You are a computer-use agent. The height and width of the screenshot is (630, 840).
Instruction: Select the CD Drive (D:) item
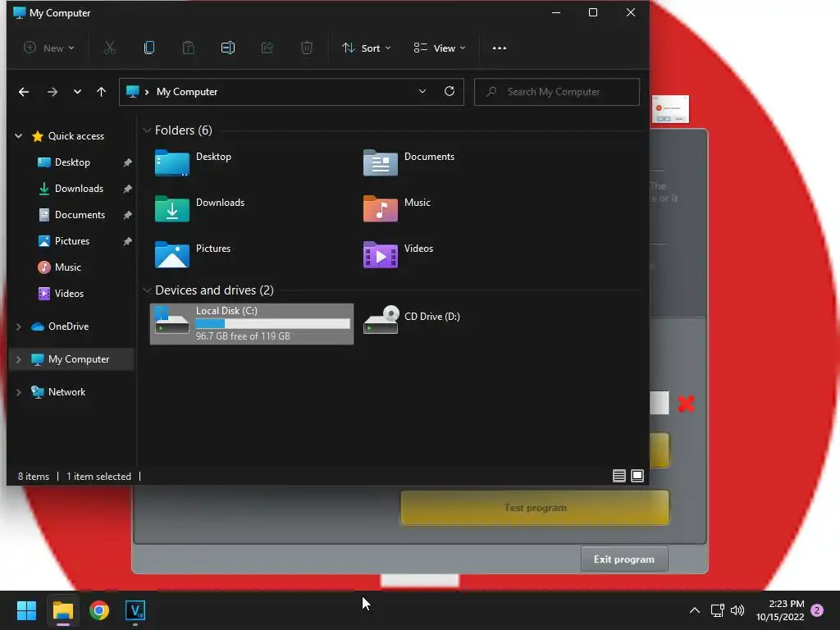point(412,320)
